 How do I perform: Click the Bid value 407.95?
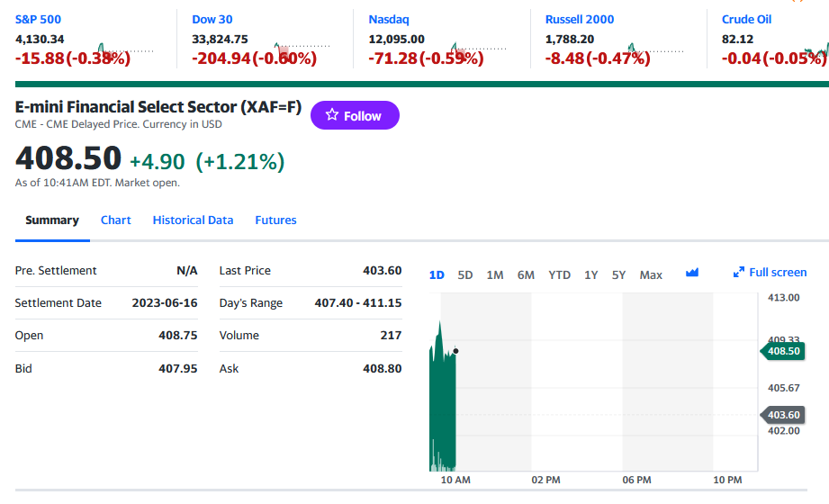(178, 369)
